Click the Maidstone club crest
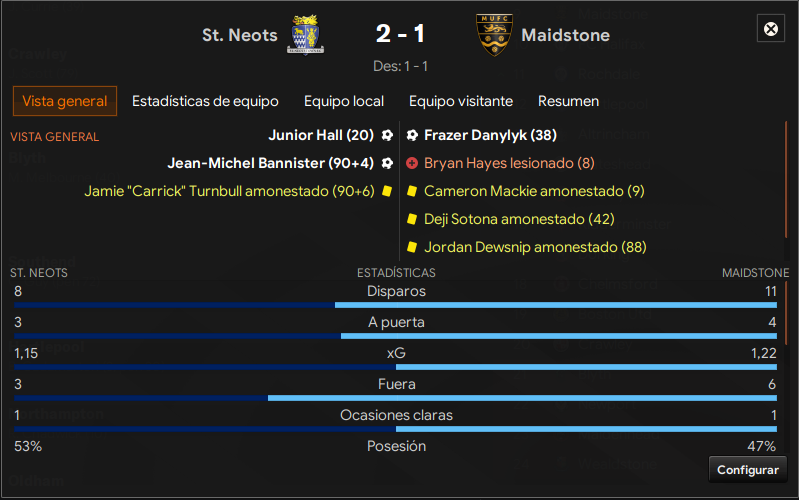 pyautogui.click(x=494, y=35)
